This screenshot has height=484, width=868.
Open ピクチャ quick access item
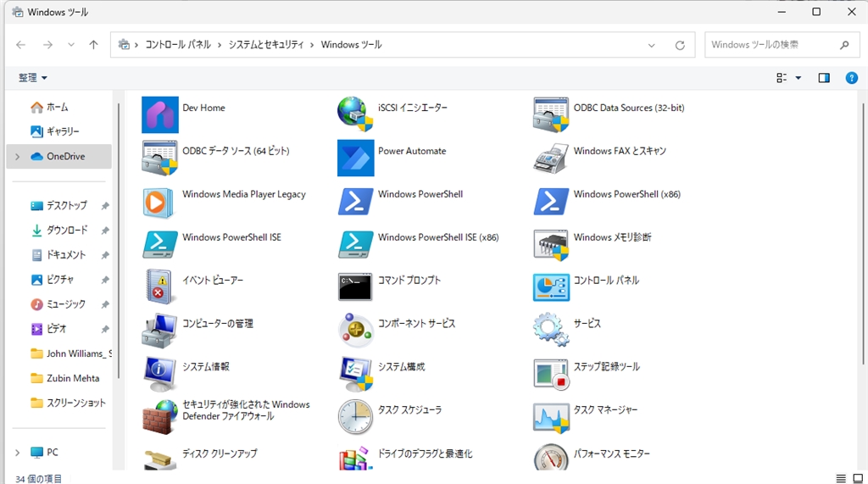pyautogui.click(x=60, y=280)
